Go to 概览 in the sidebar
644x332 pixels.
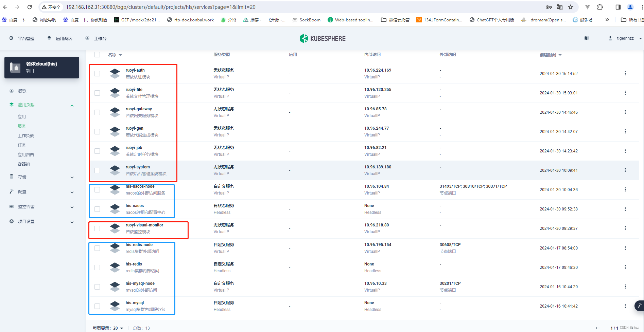[x=22, y=91]
